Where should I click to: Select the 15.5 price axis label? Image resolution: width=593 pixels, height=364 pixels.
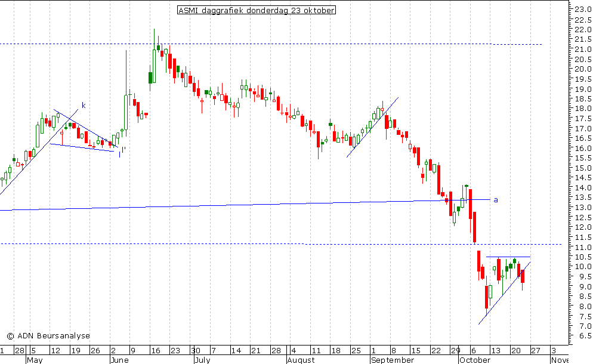(583, 158)
